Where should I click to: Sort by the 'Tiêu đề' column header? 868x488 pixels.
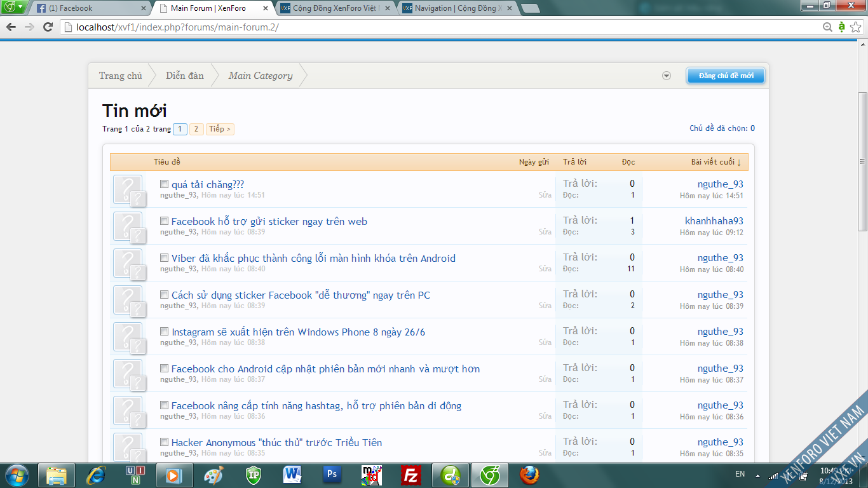(x=167, y=162)
